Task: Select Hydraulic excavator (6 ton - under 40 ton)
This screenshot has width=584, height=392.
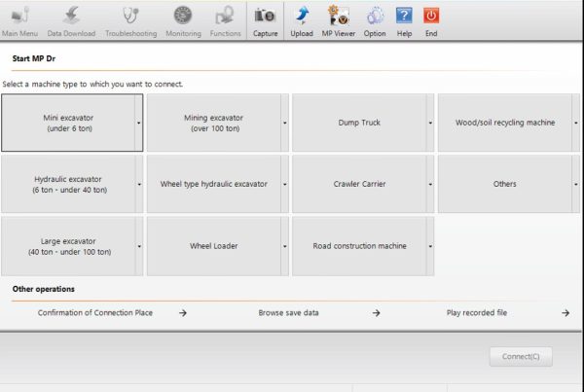Action: coord(68,184)
